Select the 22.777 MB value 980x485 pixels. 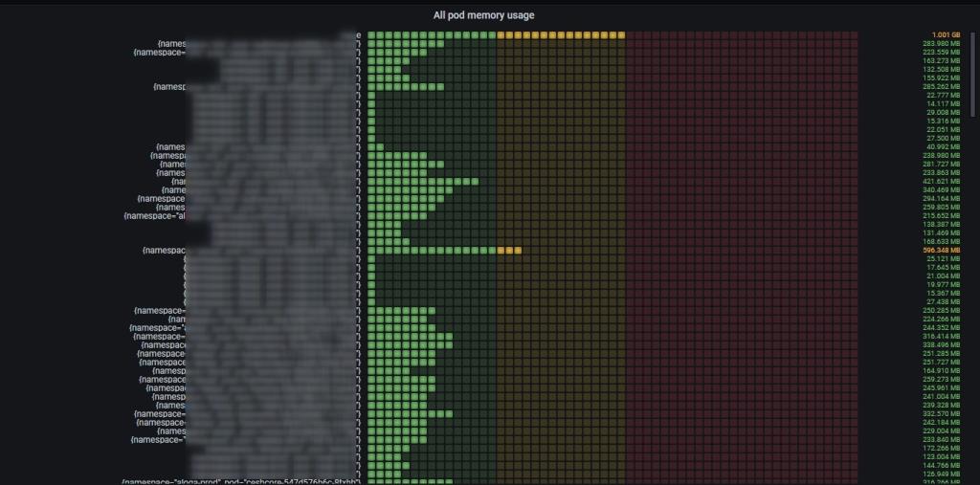pyautogui.click(x=943, y=95)
